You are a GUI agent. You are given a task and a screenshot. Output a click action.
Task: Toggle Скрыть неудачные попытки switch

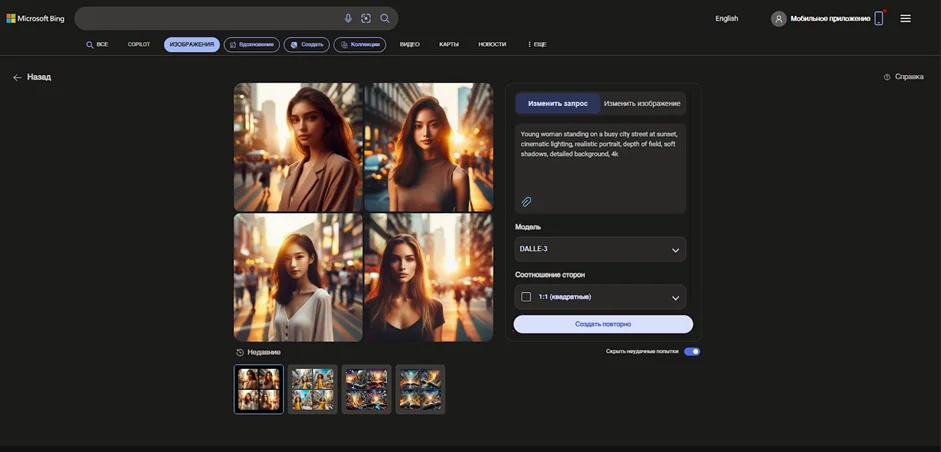pos(692,352)
